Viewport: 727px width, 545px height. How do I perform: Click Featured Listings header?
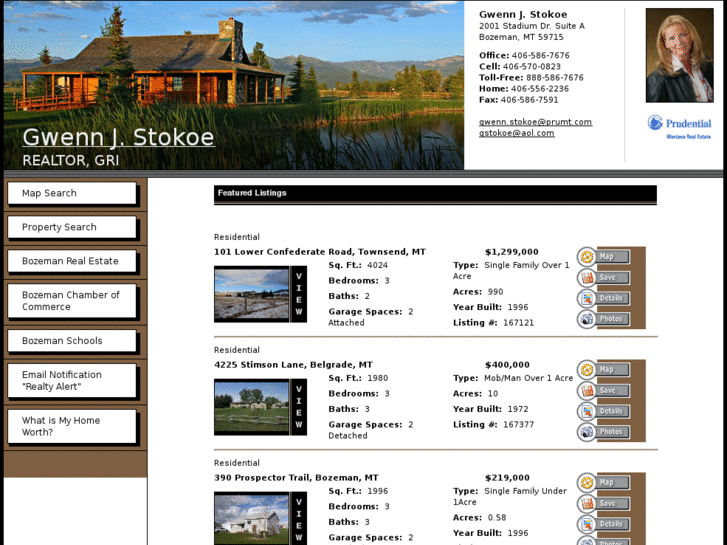pyautogui.click(x=435, y=194)
